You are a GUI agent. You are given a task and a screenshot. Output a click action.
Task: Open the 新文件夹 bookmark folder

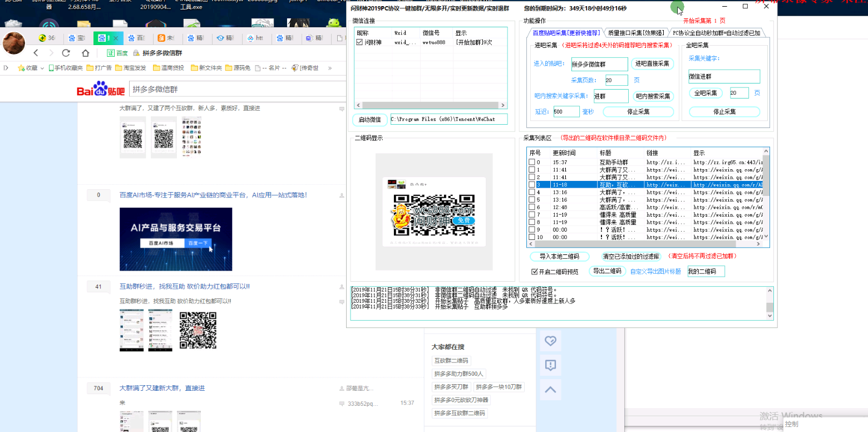206,68
